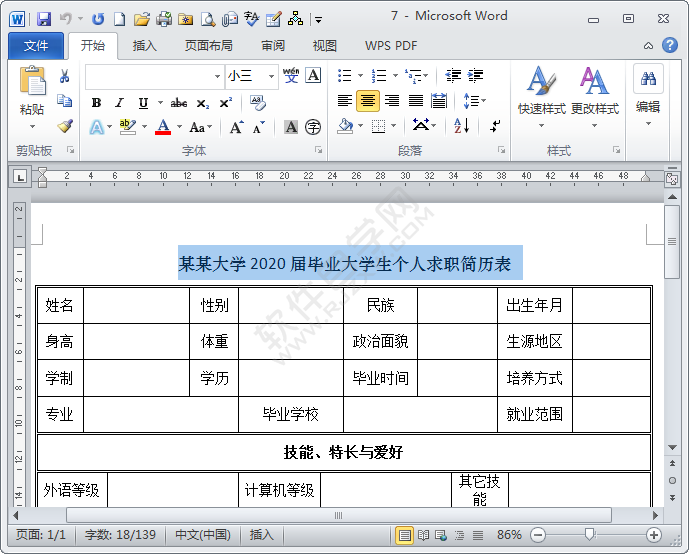The image size is (689, 554).
Task: Open print preview magnifier icon
Action: [208, 19]
